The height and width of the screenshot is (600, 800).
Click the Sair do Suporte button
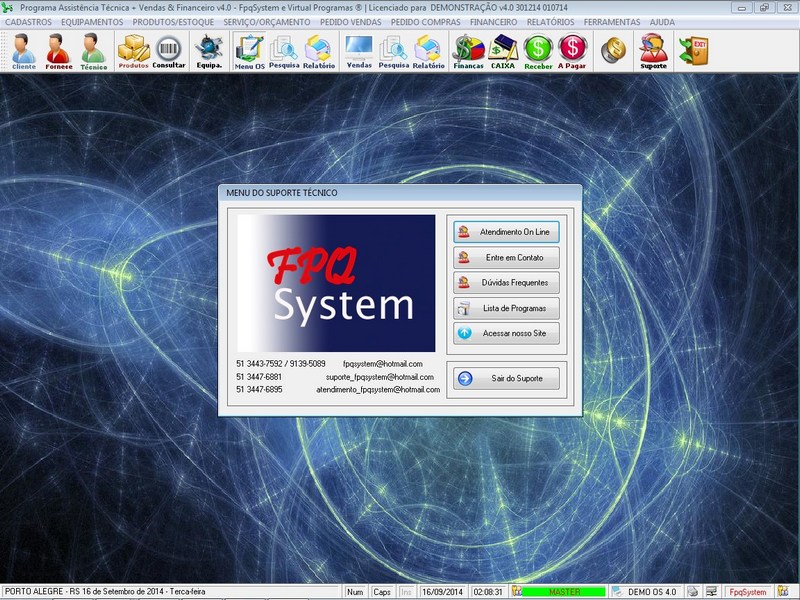tap(506, 379)
